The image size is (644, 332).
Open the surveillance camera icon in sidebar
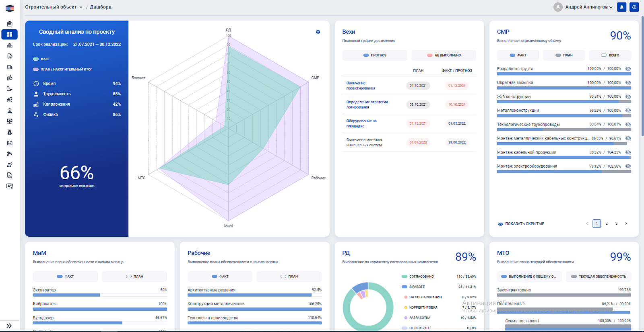pyautogui.click(x=10, y=154)
